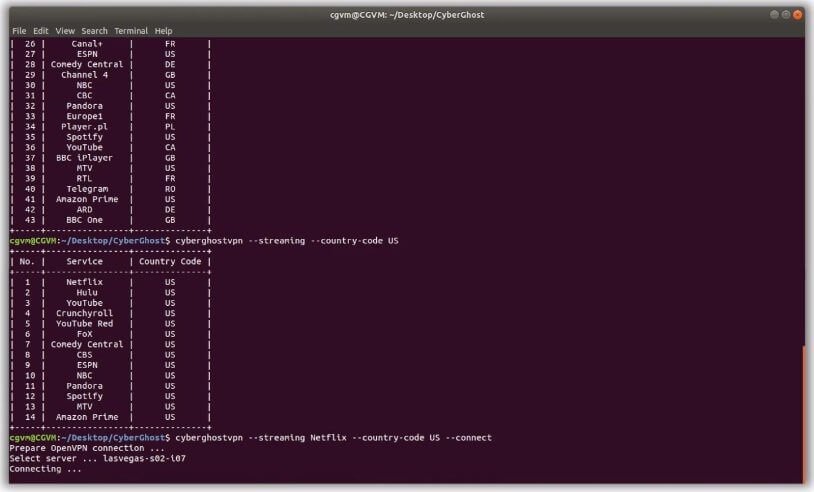The height and width of the screenshot is (492, 814).
Task: Click 'MTV' in row 13
Action: tap(84, 407)
